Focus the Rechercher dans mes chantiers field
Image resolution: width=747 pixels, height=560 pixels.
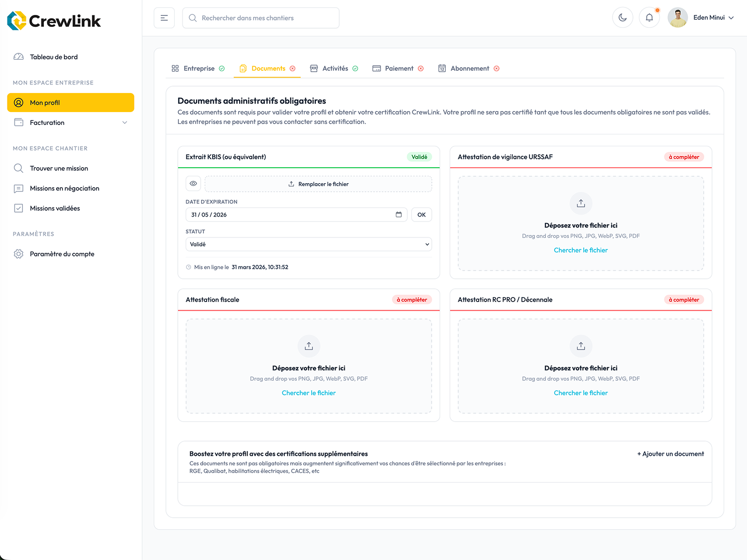[261, 18]
